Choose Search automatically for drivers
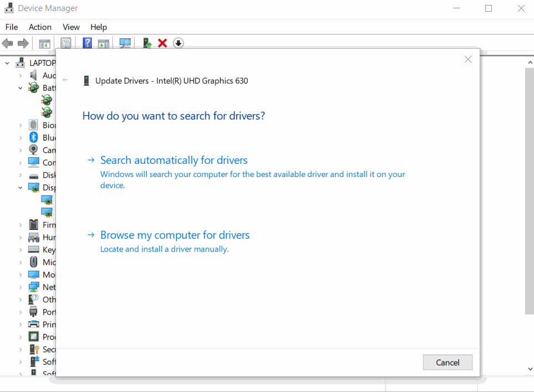Image resolution: width=534 pixels, height=392 pixels. [x=173, y=160]
